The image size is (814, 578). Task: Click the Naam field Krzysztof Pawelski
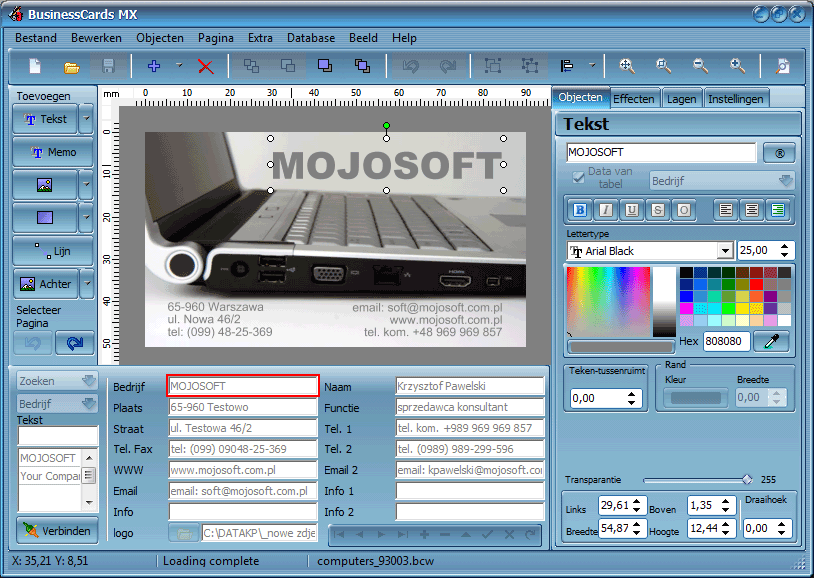(469, 386)
